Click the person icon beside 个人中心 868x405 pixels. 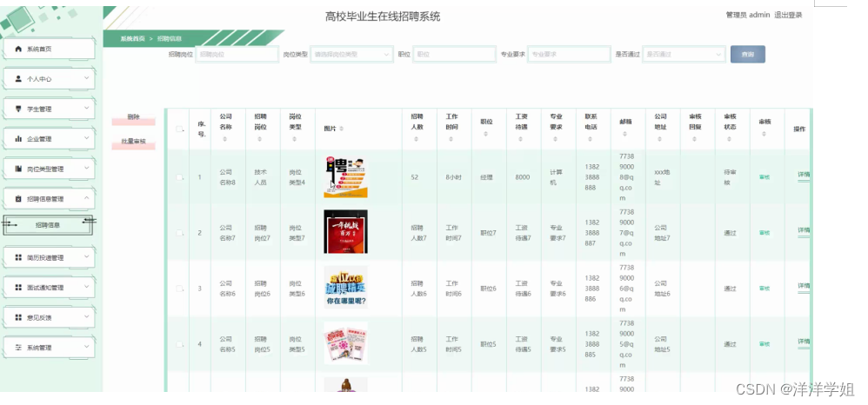(x=18, y=78)
